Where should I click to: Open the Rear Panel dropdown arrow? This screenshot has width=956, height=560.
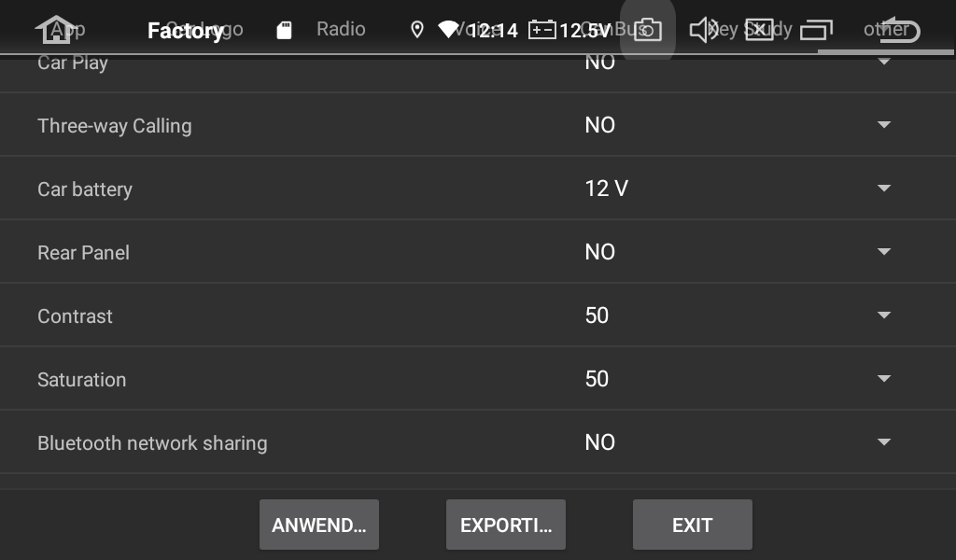coord(884,252)
